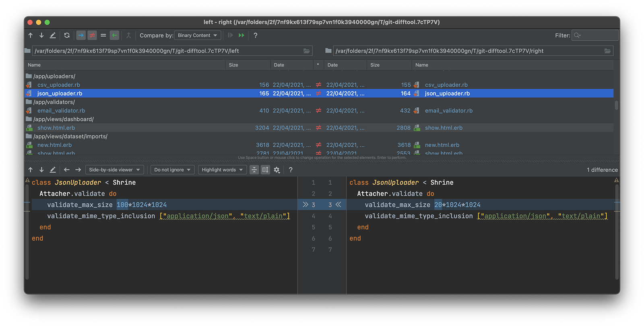
Task: Click not-equal operation icon for csv_uploader.rb
Action: (318, 85)
